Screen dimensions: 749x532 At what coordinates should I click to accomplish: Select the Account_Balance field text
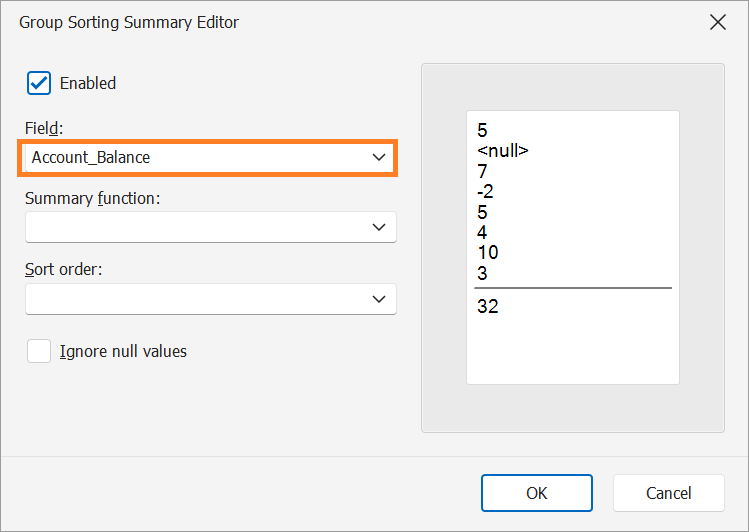coord(91,158)
